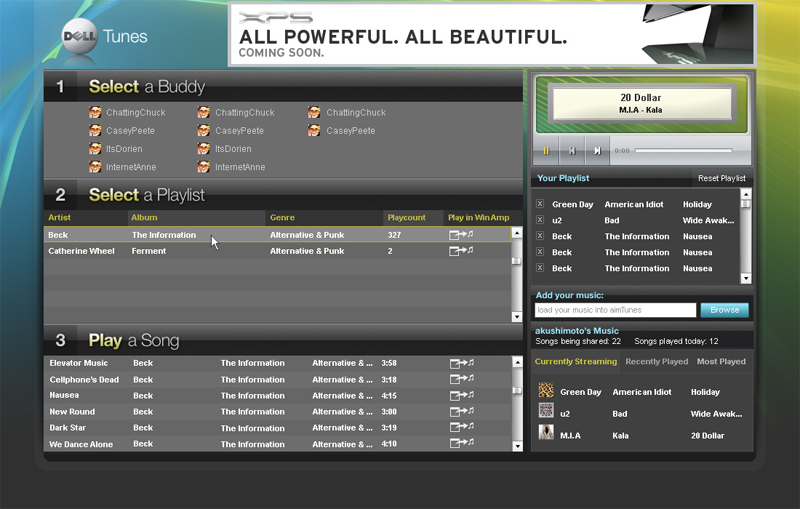Remove the first Beck playlist entry
Image resolution: width=800 pixels, height=509 pixels.
click(540, 236)
